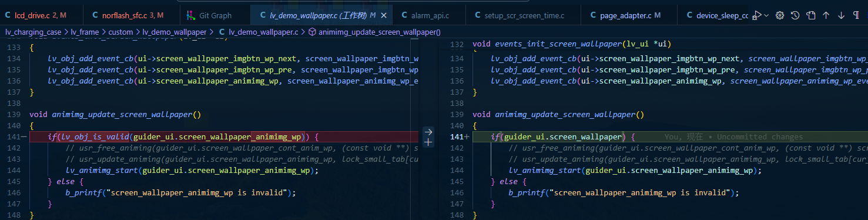The height and width of the screenshot is (220, 868).
Task: Click line 135 imgbtn_wp_pre in left pane
Action: 233,70
